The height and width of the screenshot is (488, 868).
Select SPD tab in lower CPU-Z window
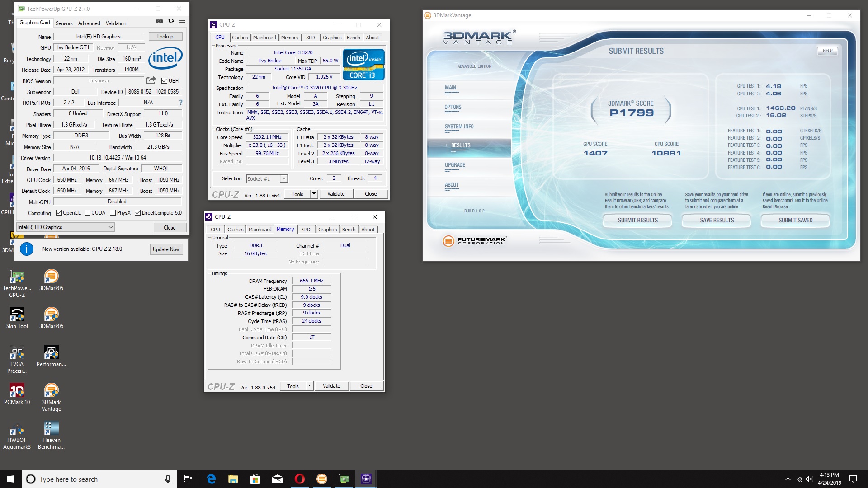click(306, 230)
